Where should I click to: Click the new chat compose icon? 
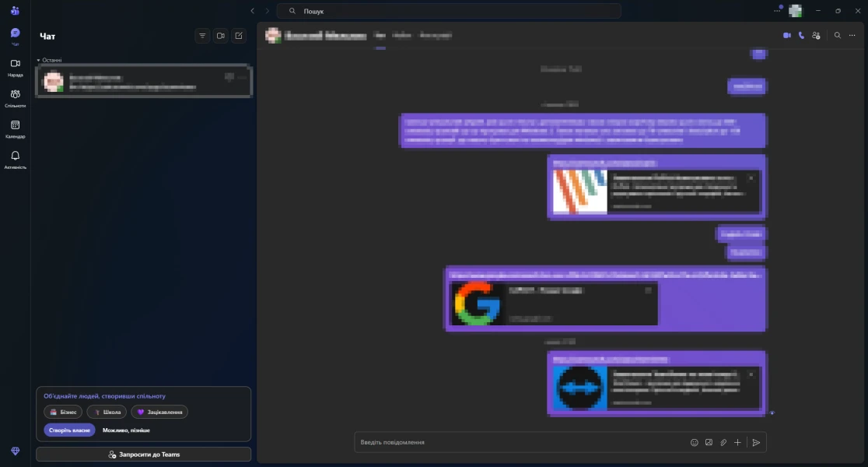click(x=239, y=36)
